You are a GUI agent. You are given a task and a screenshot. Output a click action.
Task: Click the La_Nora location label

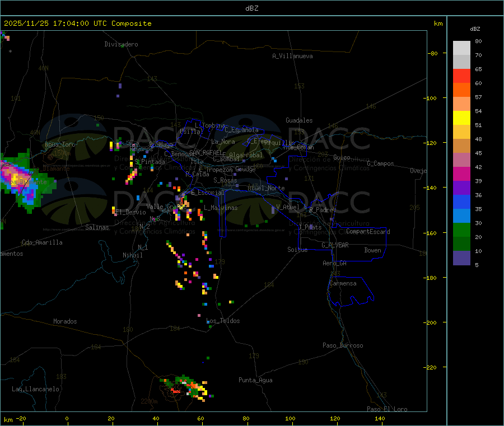[223, 142]
